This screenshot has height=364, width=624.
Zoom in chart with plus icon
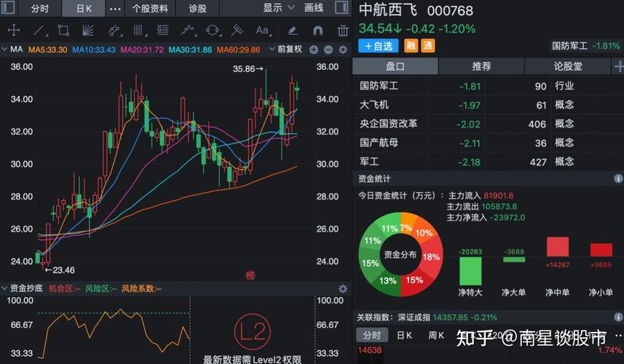pyautogui.click(x=314, y=50)
